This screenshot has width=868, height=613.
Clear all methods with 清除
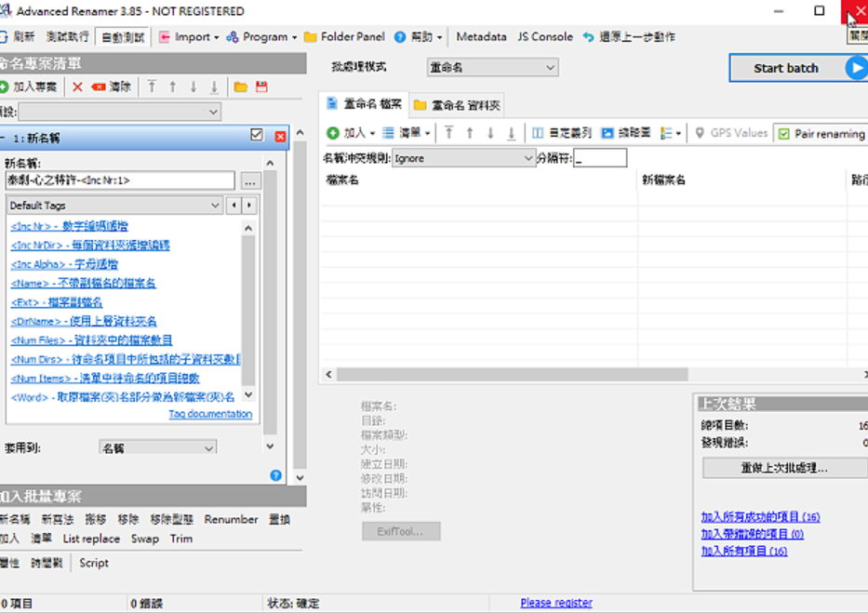point(112,87)
